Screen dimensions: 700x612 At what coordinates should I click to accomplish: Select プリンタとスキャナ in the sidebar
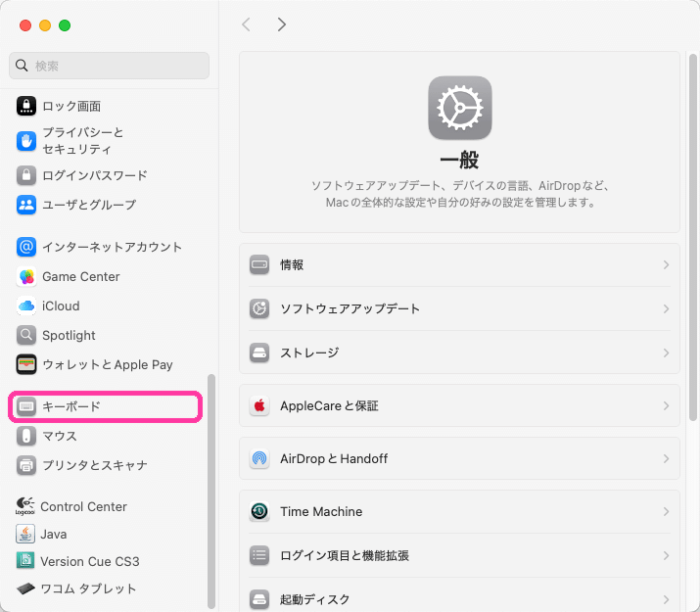[x=94, y=465]
